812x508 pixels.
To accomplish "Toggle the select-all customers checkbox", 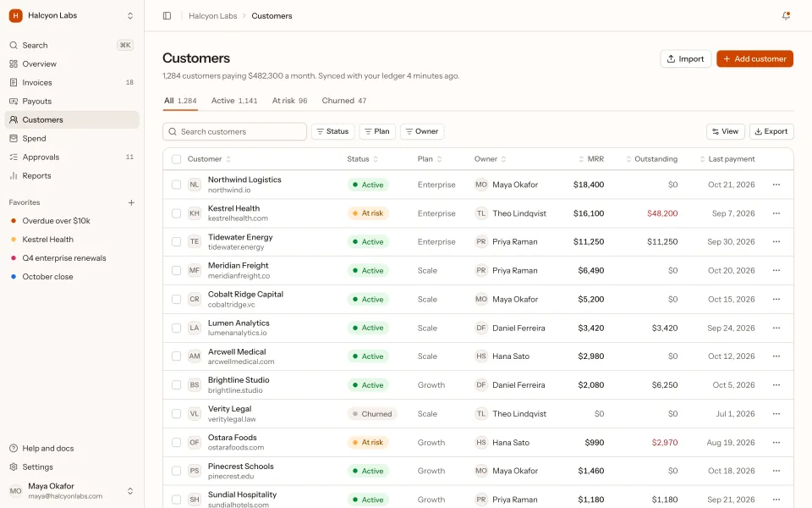I will coord(177,159).
